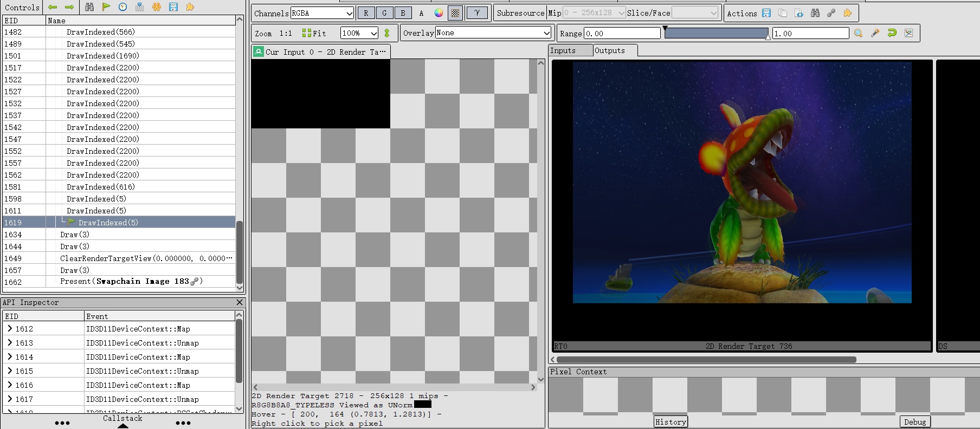Viewport: 980px width, 429px height.
Task: Toggle the alpha A channel button
Action: click(421, 13)
